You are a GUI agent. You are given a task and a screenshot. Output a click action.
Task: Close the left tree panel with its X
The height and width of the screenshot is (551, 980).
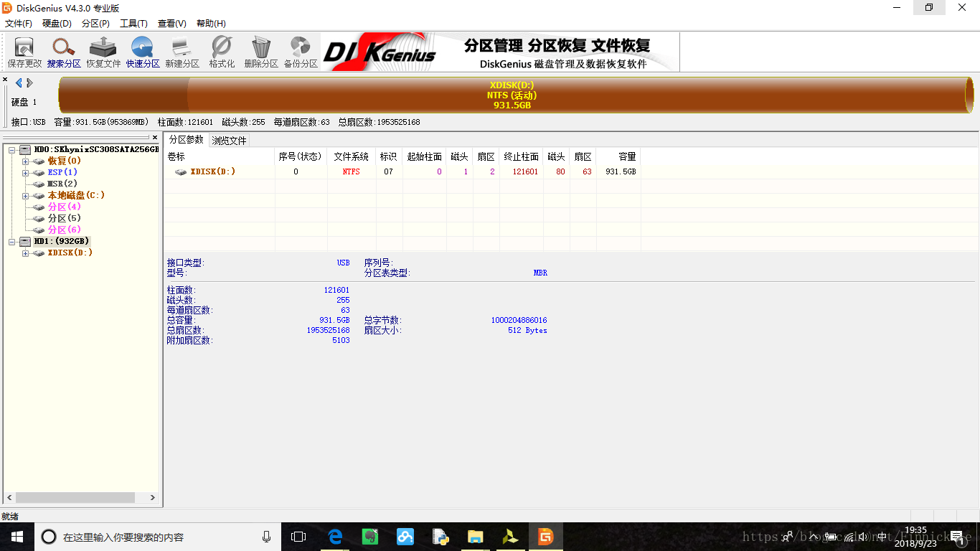(x=155, y=137)
